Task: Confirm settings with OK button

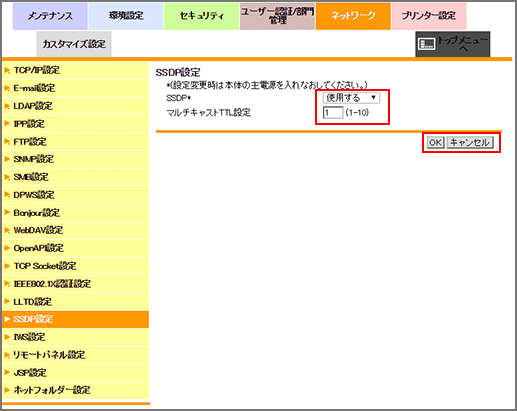Action: click(435, 143)
